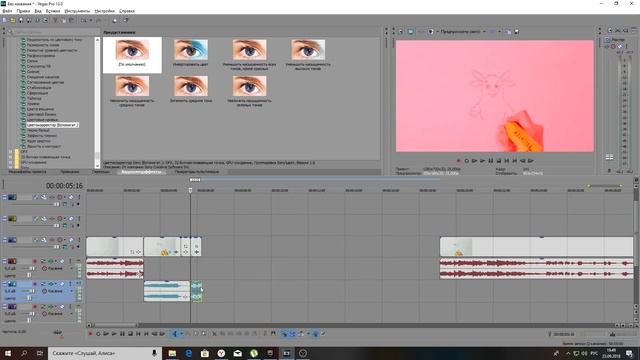Click the 00:00:05:16 timecode display

(64, 186)
